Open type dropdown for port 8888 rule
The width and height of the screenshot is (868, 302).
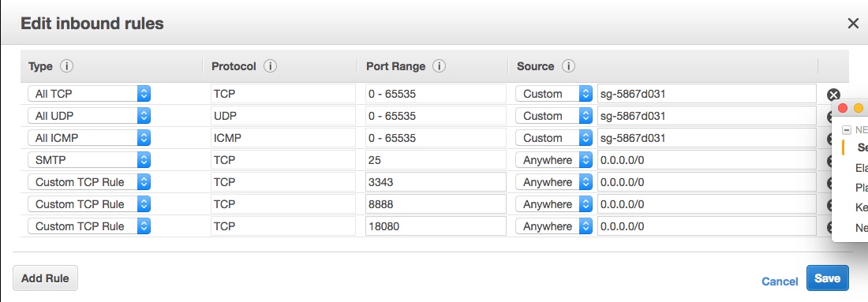[x=89, y=205]
